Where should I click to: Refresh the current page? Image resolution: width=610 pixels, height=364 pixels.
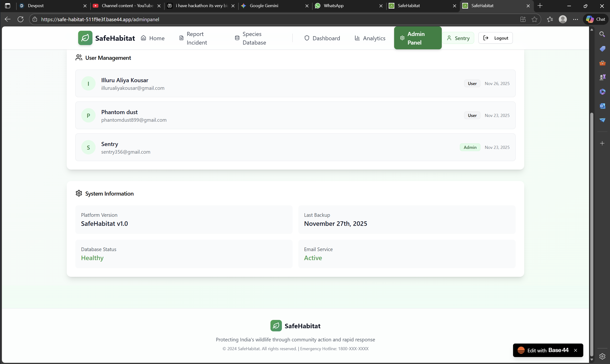20,19
